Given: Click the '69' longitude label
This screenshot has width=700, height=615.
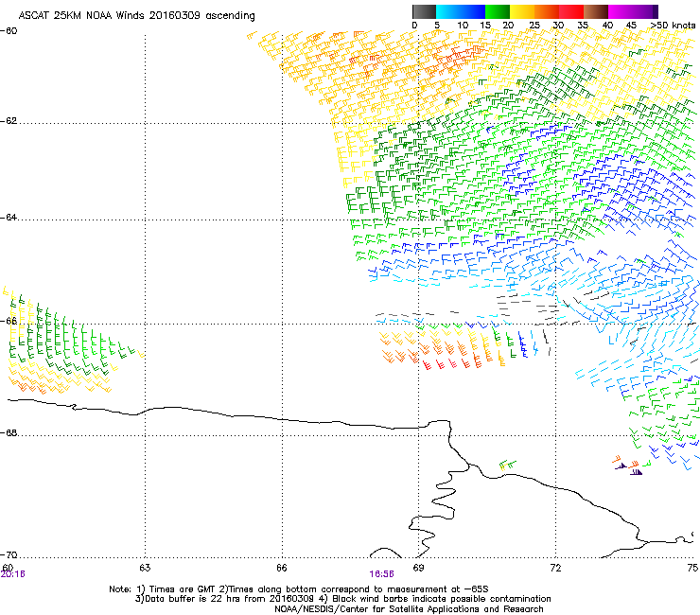Looking at the screenshot, I should point(418,568).
